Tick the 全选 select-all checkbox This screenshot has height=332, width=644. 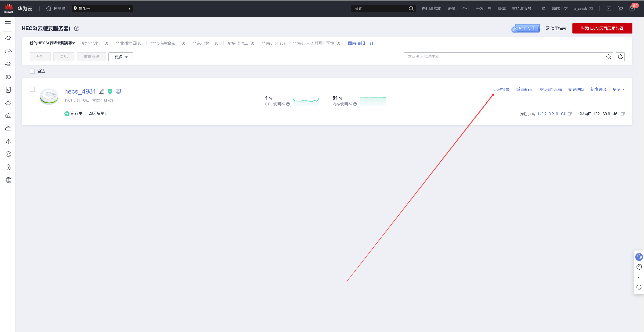click(x=32, y=71)
